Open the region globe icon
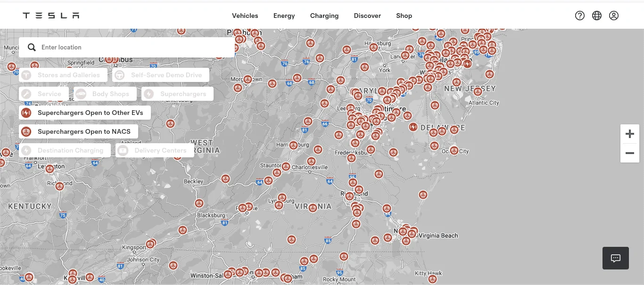Screen dimensions: 644x285 (x=597, y=16)
